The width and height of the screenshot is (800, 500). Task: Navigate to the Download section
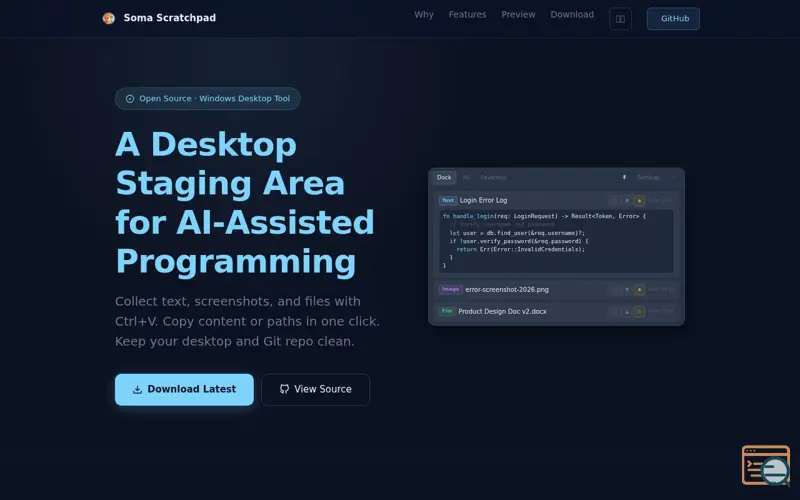571,15
